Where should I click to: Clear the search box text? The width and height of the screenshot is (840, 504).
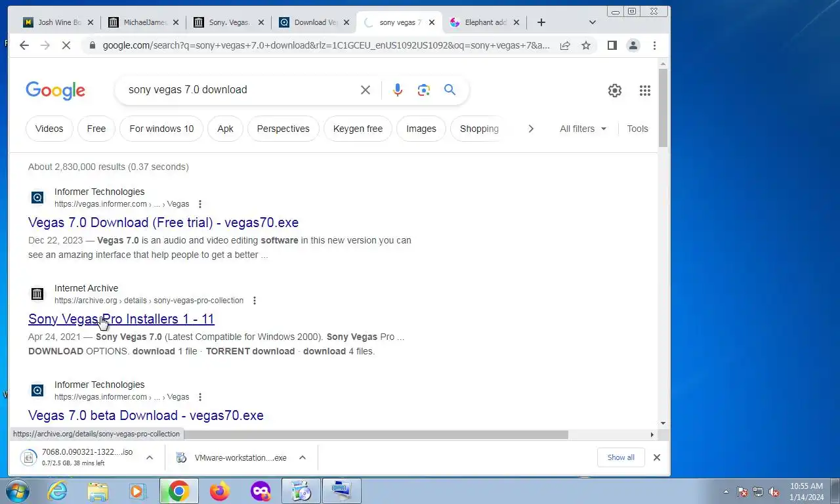366,90
